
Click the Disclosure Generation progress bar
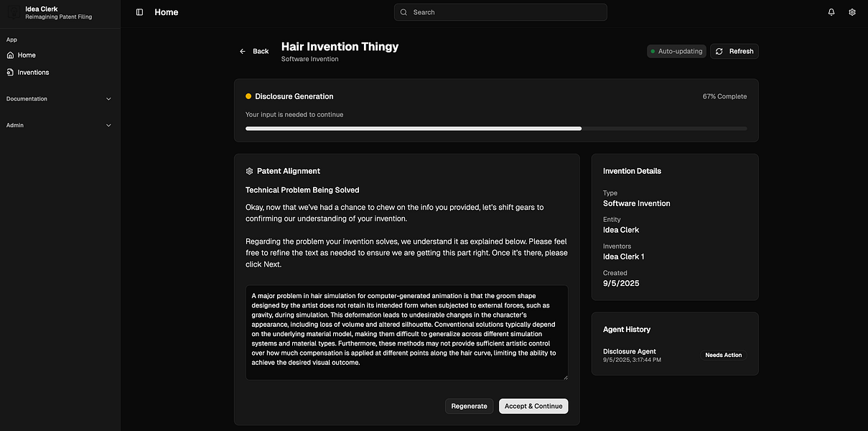click(x=496, y=129)
